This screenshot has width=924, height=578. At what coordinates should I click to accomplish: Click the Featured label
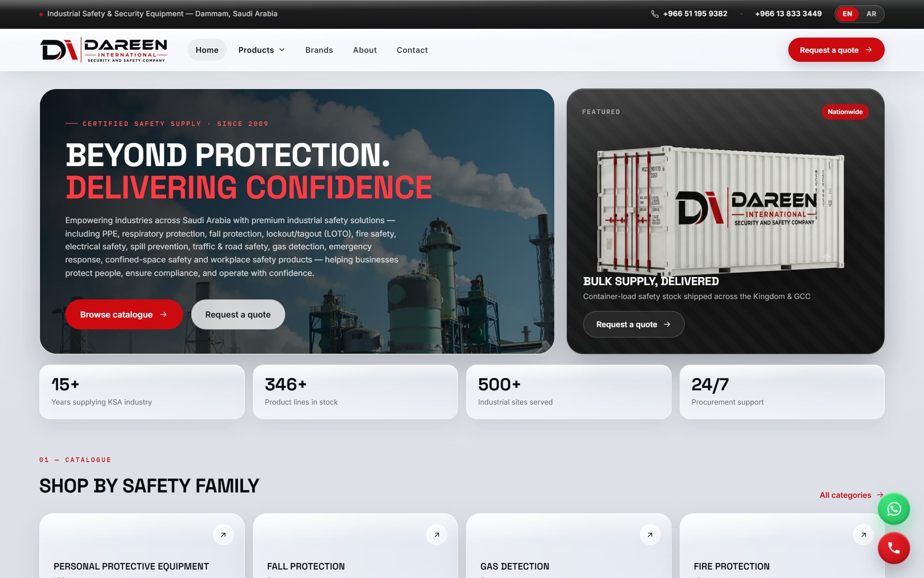click(601, 112)
